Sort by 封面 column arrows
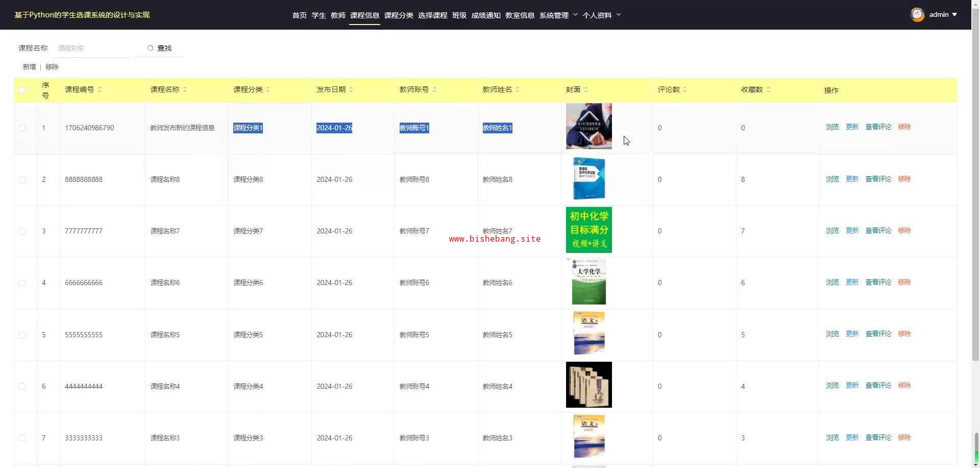980x468 pixels. click(x=586, y=89)
